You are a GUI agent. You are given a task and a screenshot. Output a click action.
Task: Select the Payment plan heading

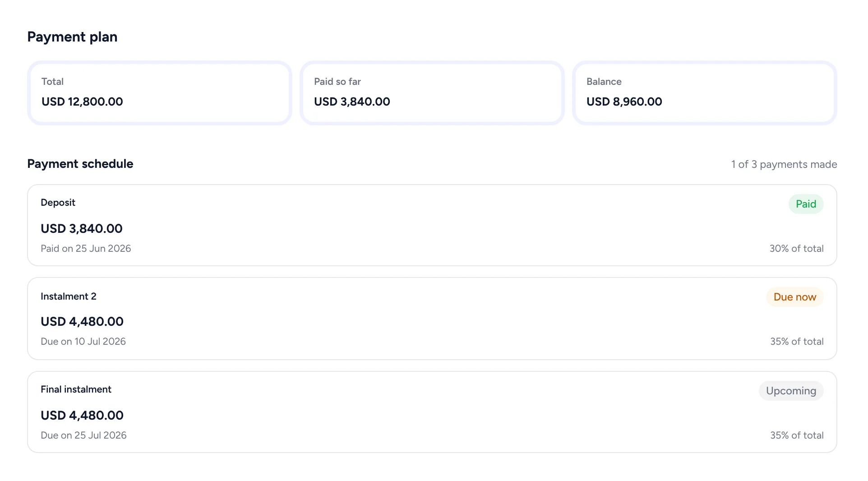pyautogui.click(x=72, y=37)
